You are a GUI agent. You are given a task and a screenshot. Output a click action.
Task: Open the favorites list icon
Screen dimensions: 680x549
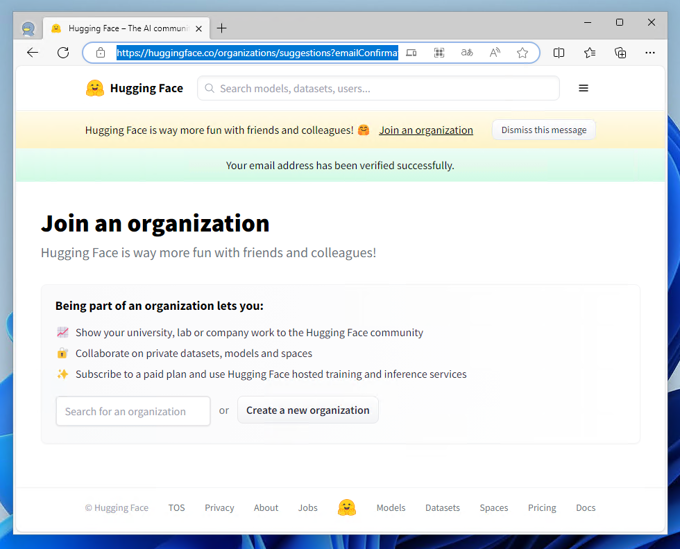click(589, 53)
